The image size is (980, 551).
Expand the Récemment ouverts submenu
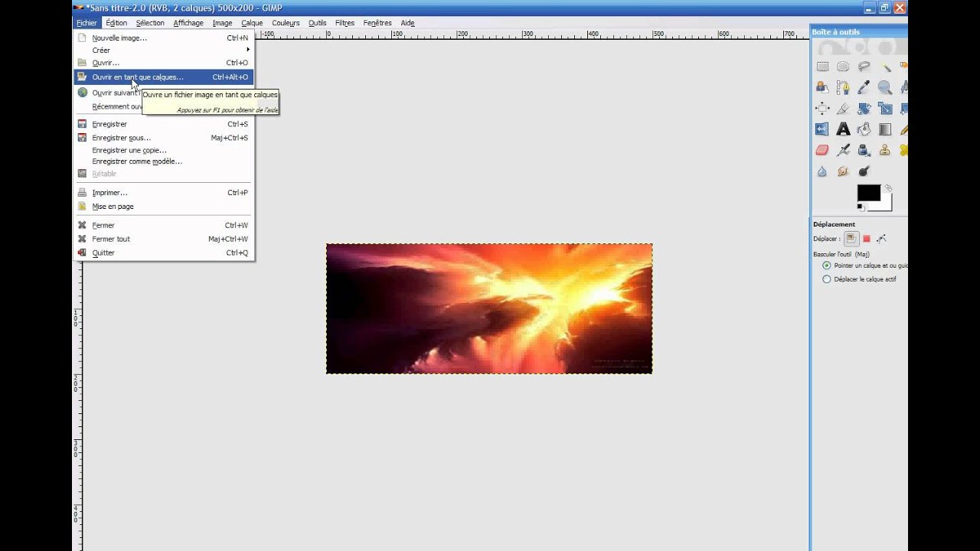click(164, 106)
